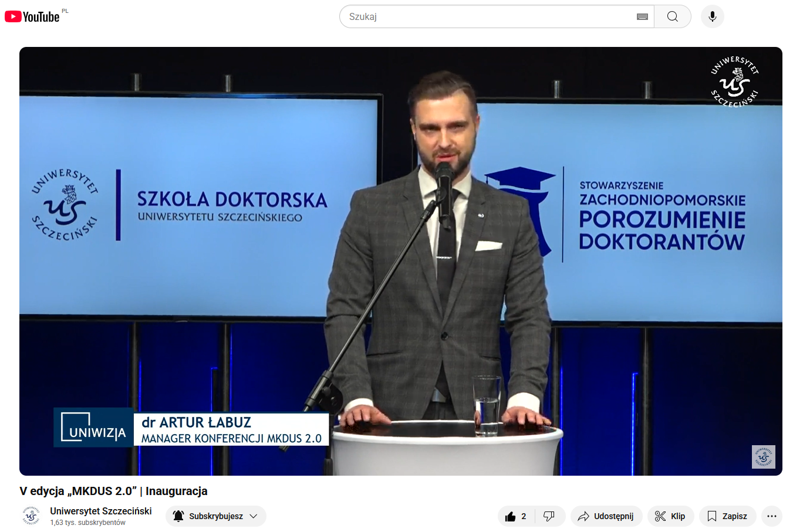
Task: Click the video title 'V edycja MKDUS 2.0'
Action: tap(113, 491)
